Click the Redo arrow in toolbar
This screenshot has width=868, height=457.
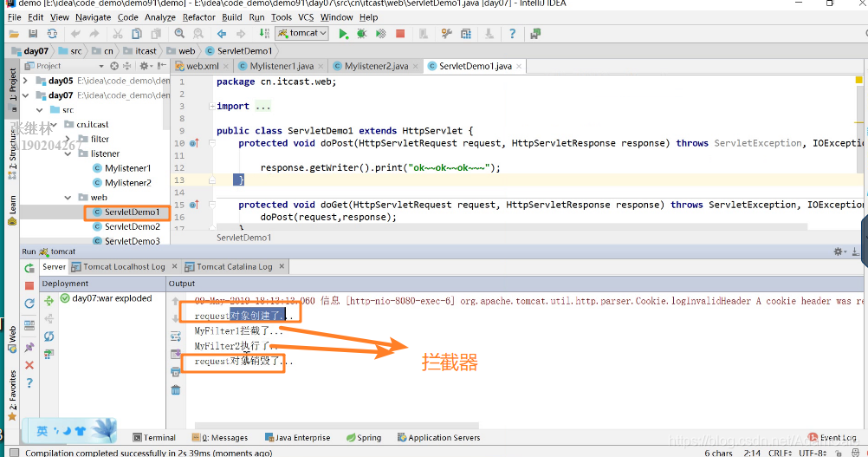pyautogui.click(x=94, y=34)
